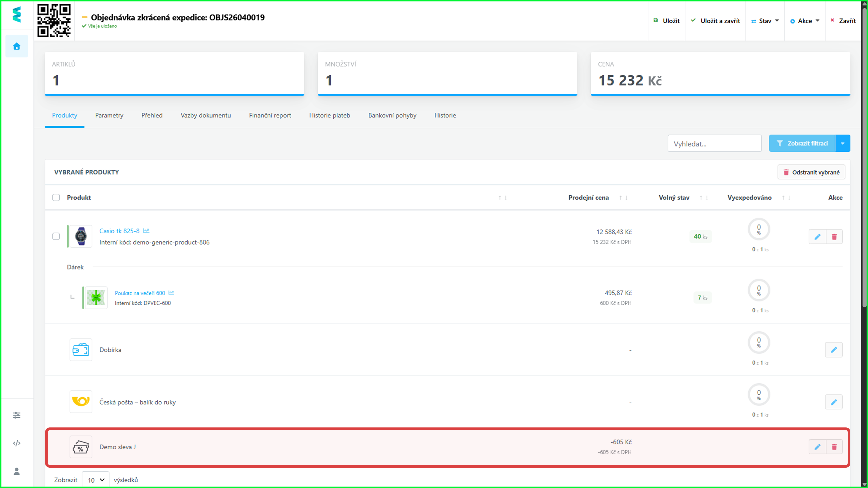The image size is (868, 488).
Task: Click the home icon in sidebar
Action: pyautogui.click(x=17, y=46)
